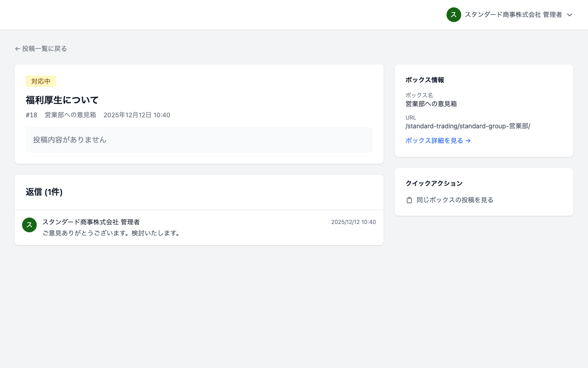
Task: Select the box name 営業部への意見箱
Action: tap(431, 103)
